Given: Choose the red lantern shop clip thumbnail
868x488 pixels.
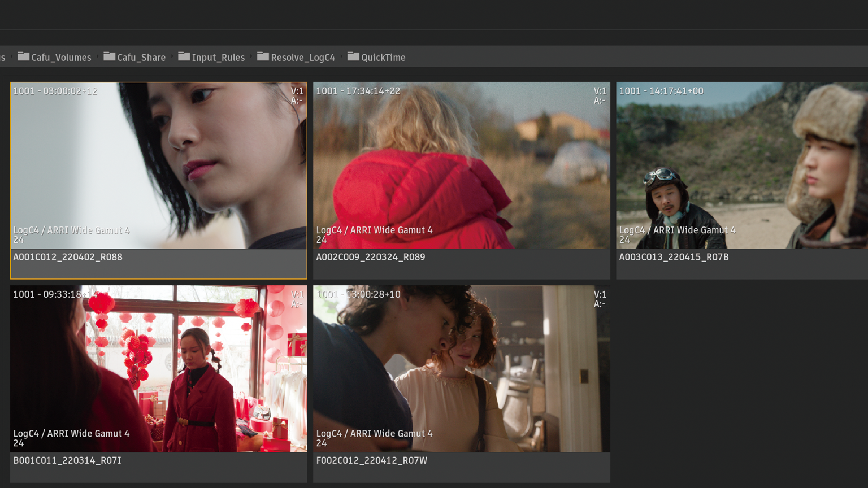Looking at the screenshot, I should click(159, 368).
